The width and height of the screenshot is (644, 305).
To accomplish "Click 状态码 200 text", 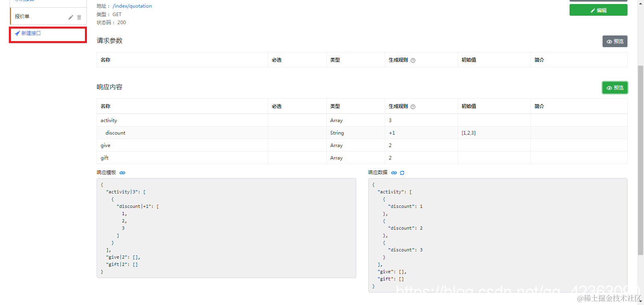I will [111, 23].
